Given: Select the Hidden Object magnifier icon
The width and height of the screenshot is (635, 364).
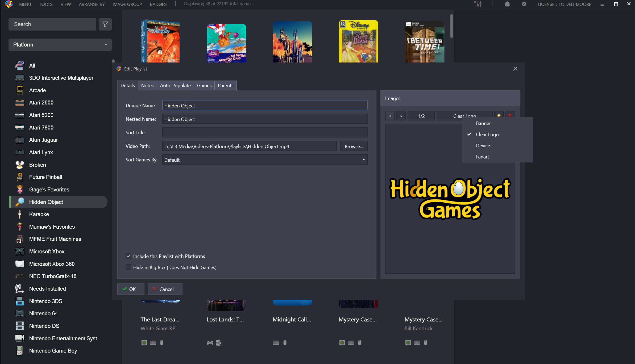Looking at the screenshot, I should pyautogui.click(x=20, y=202).
